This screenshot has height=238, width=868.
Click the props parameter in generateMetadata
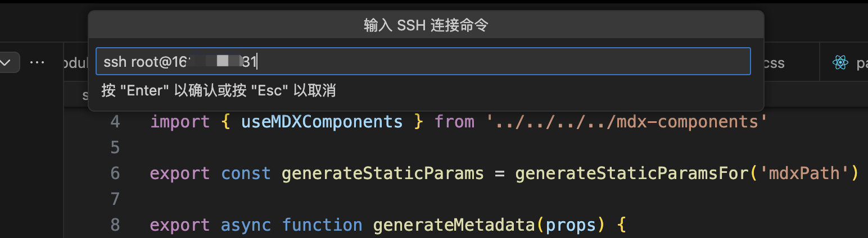pos(570,225)
